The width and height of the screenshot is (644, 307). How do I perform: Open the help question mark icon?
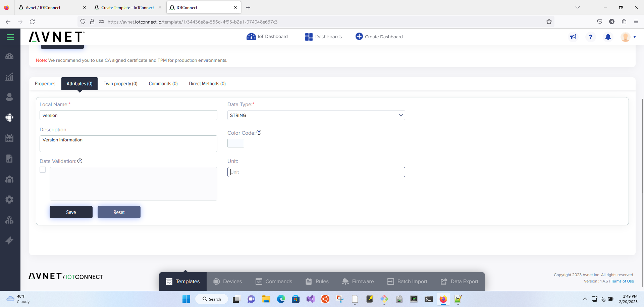pyautogui.click(x=591, y=37)
